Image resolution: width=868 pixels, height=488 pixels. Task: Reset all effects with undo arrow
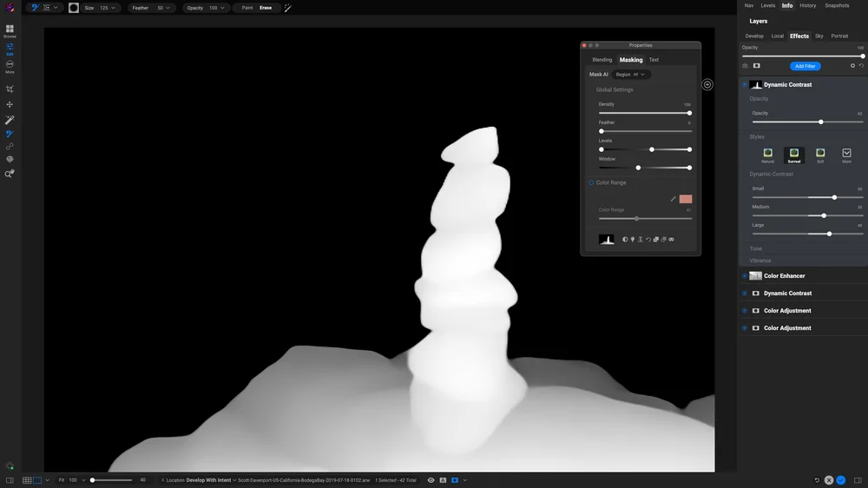pyautogui.click(x=861, y=66)
